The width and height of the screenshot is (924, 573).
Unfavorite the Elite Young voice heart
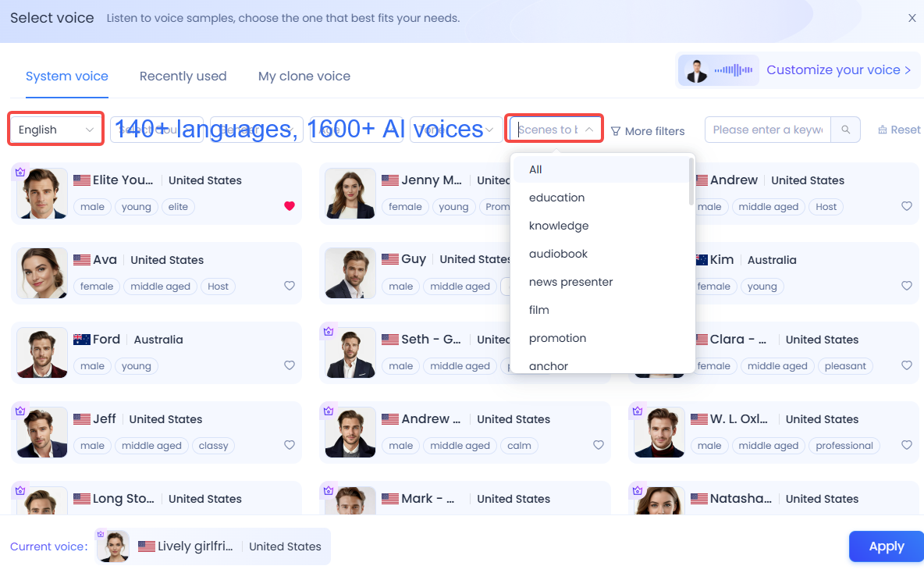click(x=290, y=206)
